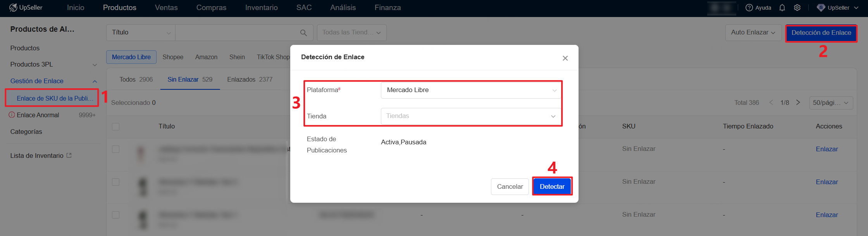Open the settings gear icon
Image resolution: width=868 pixels, height=236 pixels.
point(797,7)
